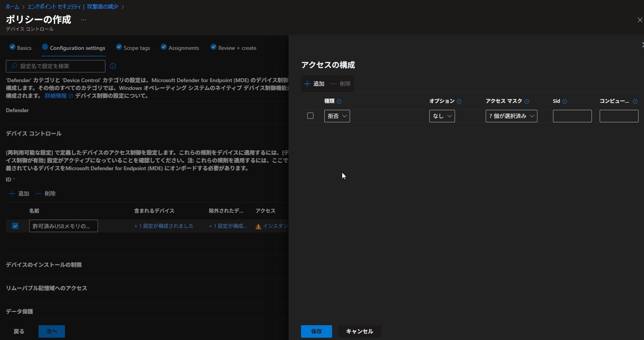The height and width of the screenshot is (340, 644).
Task: Click the info icon beside アクセス マスク header
Action: coord(527,102)
